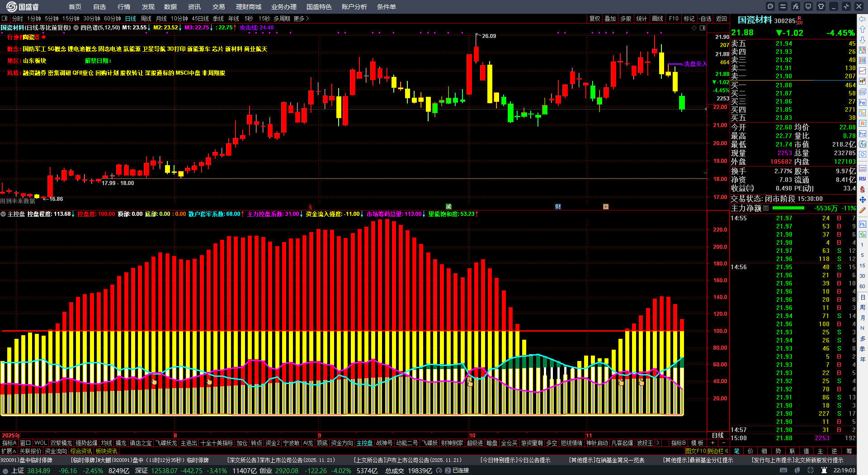The height and width of the screenshot is (475, 868).
Task: Click the down arrow for next stock
Action: [863, 40]
